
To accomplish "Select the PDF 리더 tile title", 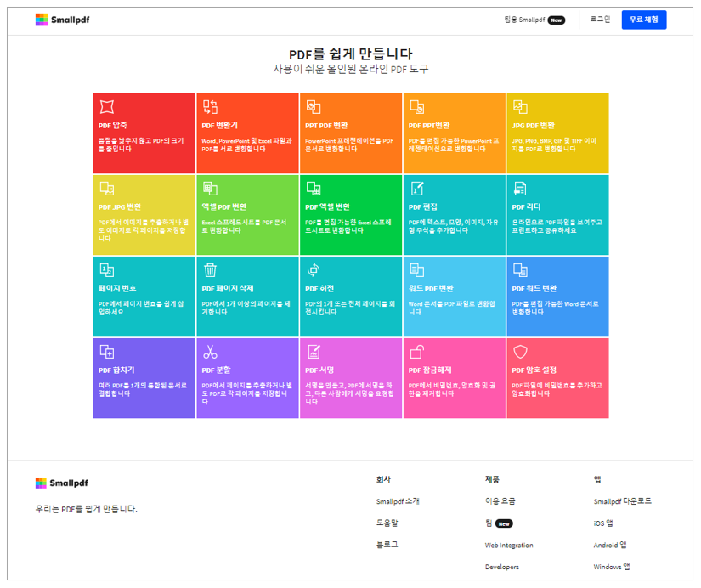I will click(x=526, y=207).
